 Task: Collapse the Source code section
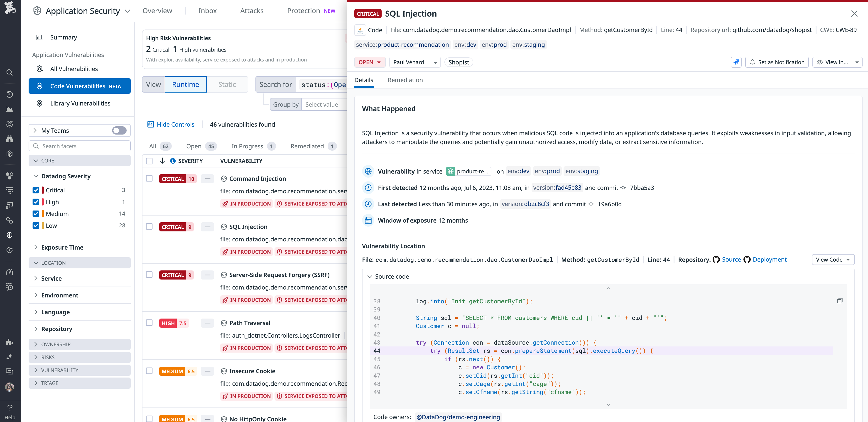[x=370, y=276]
